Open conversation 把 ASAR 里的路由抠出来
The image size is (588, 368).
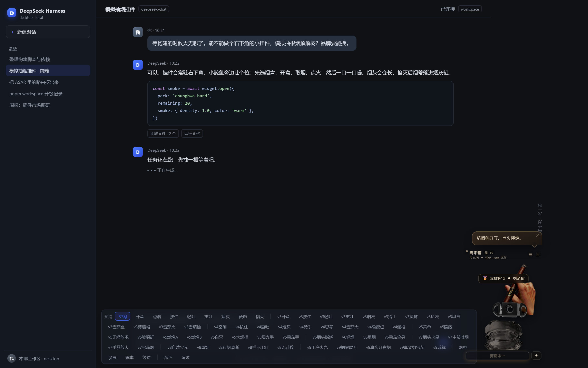(x=48, y=82)
